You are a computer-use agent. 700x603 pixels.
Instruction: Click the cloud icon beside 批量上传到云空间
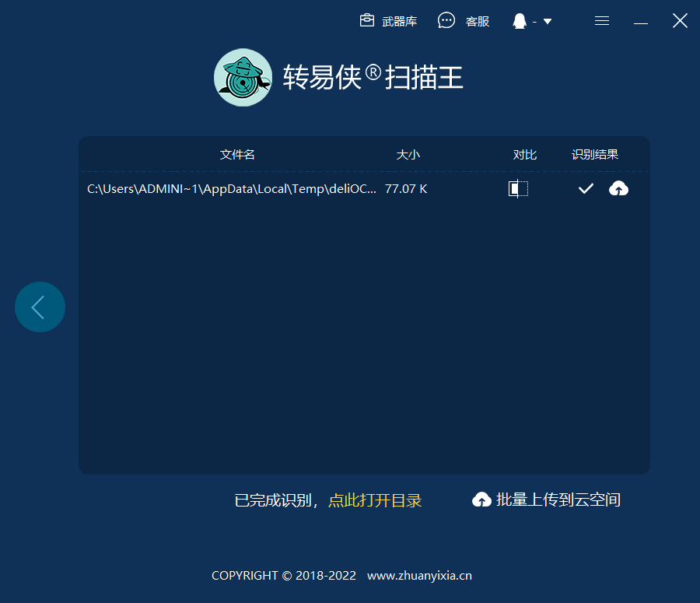point(481,500)
